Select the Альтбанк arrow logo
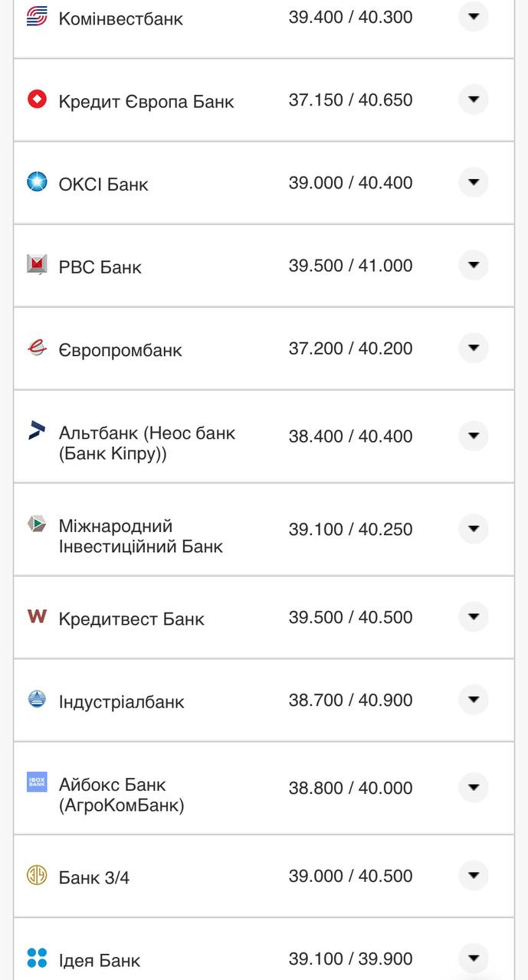The width and height of the screenshot is (528, 980). coord(36,432)
